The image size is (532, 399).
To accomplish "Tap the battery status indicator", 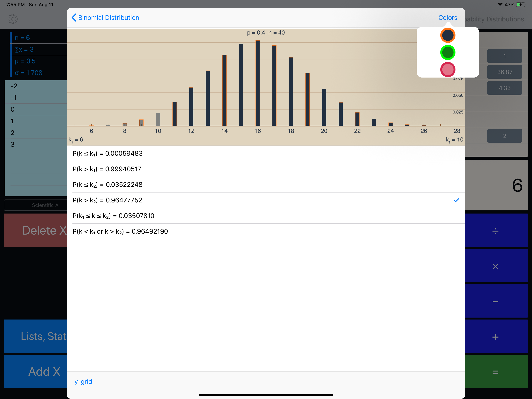I will [521, 4].
